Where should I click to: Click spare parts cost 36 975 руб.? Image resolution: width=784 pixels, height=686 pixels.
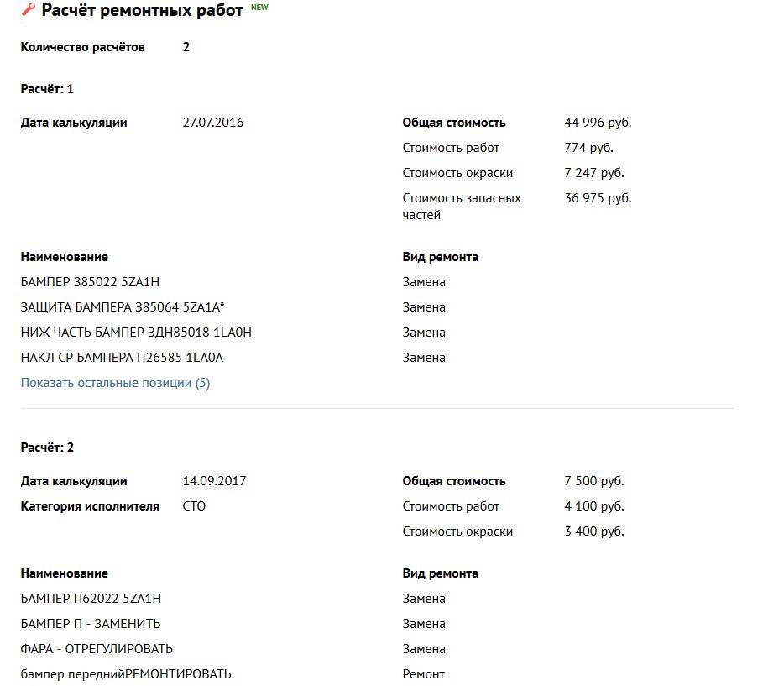tap(598, 198)
